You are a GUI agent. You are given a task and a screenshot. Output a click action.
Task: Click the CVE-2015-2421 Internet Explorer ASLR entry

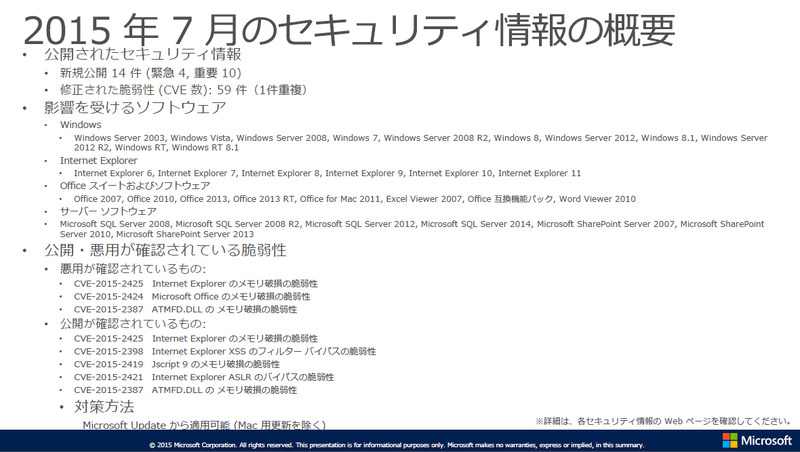click(203, 377)
